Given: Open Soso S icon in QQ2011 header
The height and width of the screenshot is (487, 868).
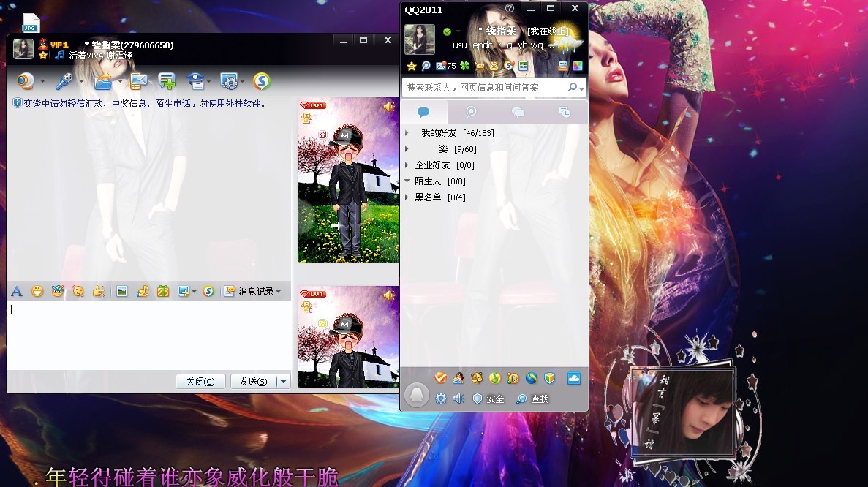Looking at the screenshot, I should coord(509,67).
